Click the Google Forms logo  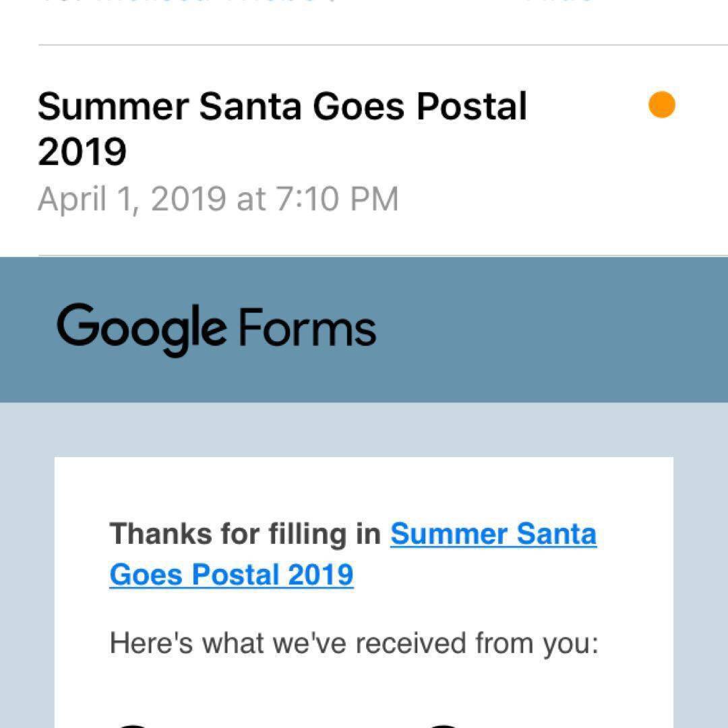216,329
